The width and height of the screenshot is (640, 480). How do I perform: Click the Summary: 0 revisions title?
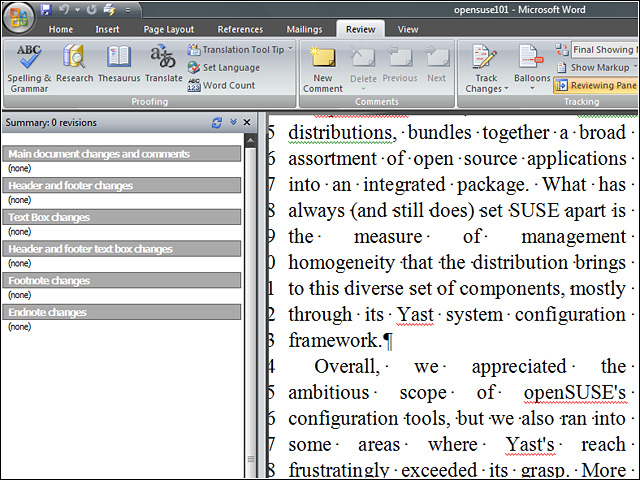[x=51, y=122]
